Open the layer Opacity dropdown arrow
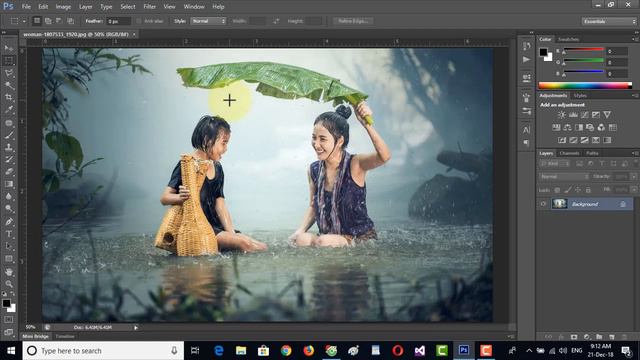The width and height of the screenshot is (640, 360). coord(634,177)
